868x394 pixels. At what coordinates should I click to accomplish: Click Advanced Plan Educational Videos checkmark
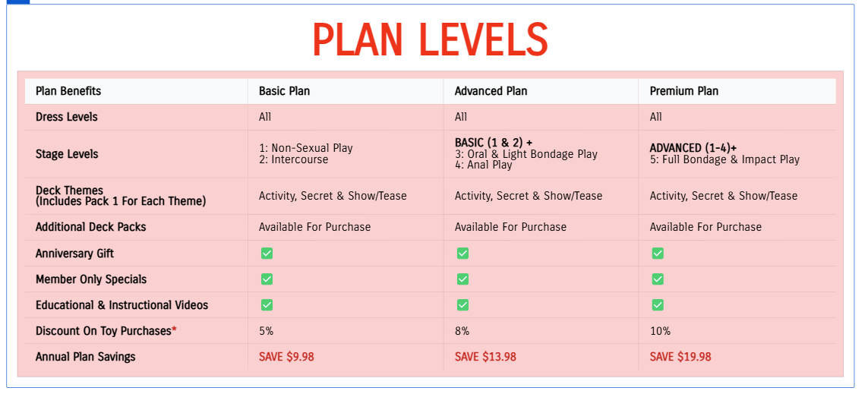pyautogui.click(x=462, y=305)
